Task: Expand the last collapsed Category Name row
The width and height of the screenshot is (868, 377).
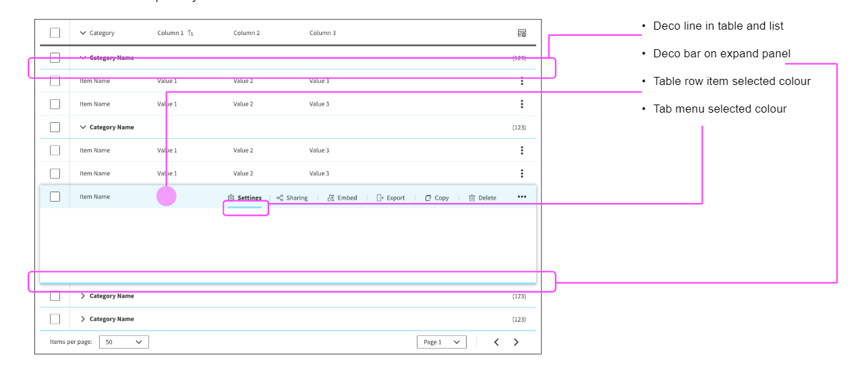Action: (83, 319)
